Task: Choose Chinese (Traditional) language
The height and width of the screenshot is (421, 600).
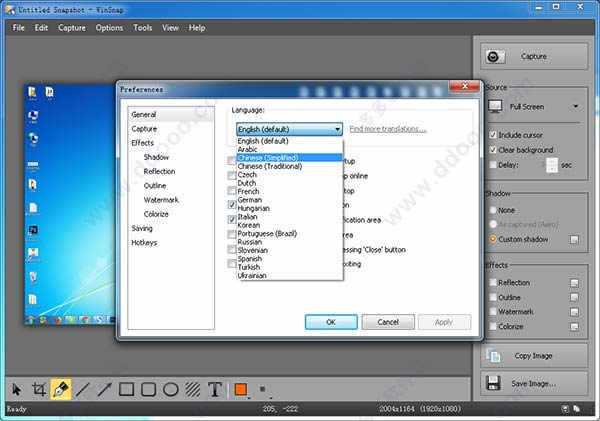Action: click(x=289, y=166)
